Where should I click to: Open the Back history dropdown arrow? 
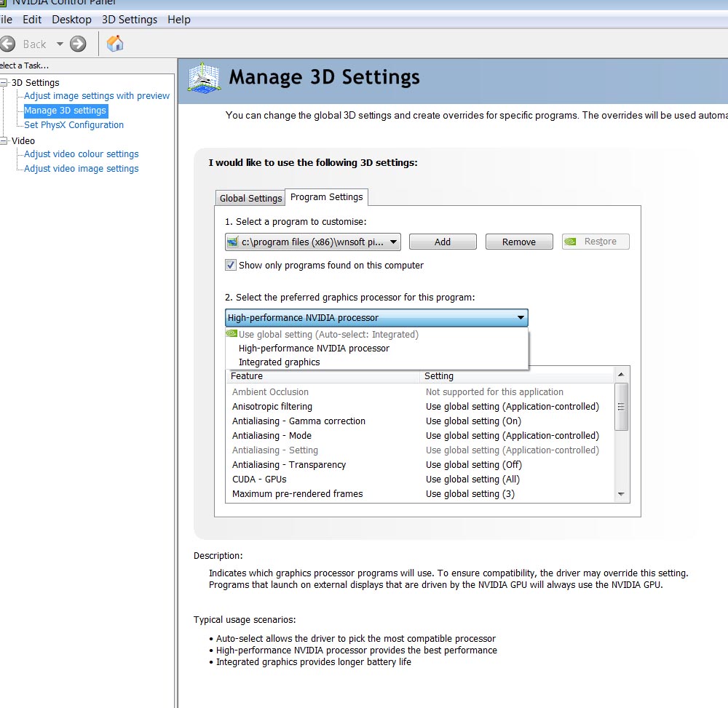(60, 44)
